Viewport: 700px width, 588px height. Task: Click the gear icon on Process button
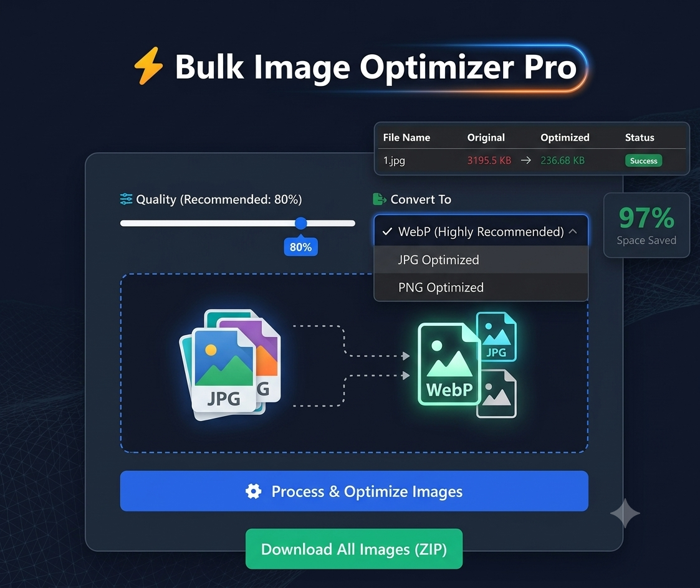253,491
